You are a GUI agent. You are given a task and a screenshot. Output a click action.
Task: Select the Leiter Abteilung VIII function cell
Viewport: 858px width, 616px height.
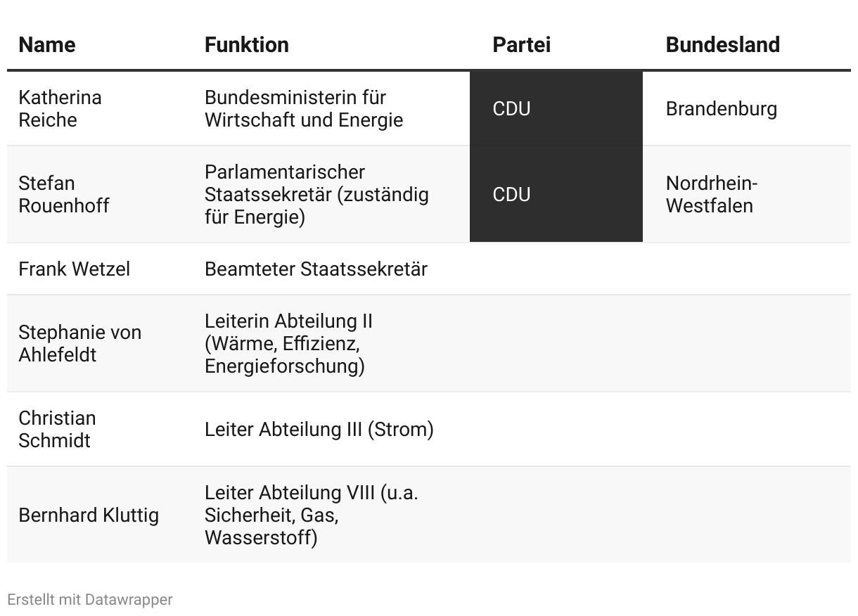pos(331,515)
